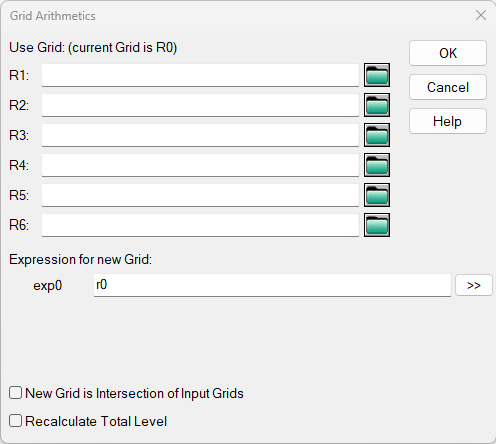Viewport: 496px width, 444px height.
Task: Select the R3 grid path field
Action: tap(200, 135)
